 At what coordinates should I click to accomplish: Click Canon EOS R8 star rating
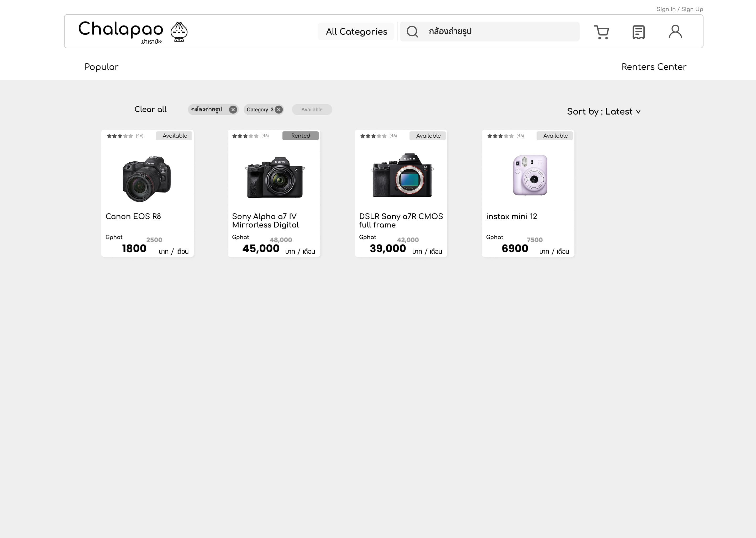tap(120, 136)
